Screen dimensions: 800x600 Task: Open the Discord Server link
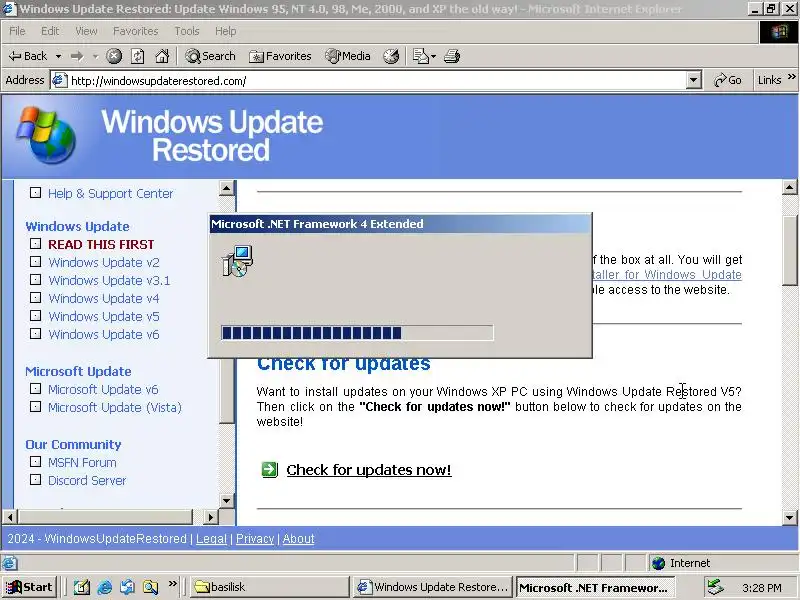[87, 481]
